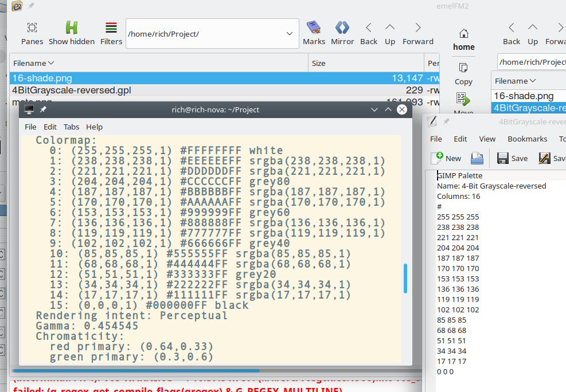
Task: Click the Mirror icon
Action: [342, 28]
